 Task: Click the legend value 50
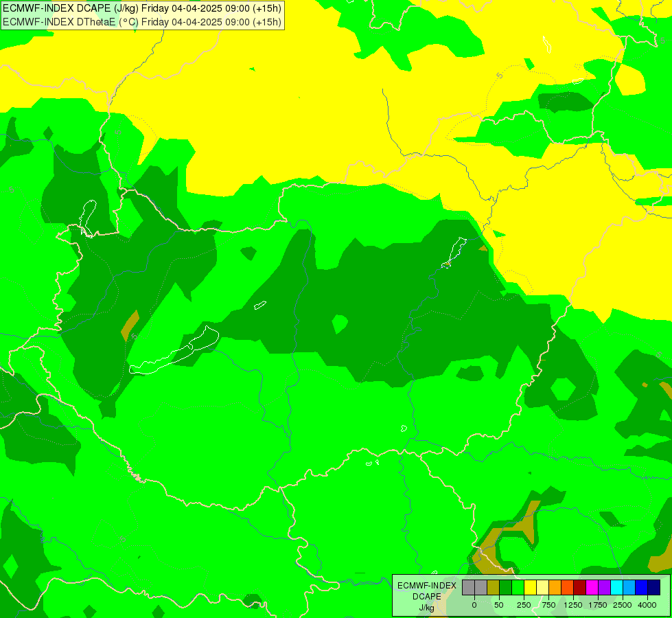[499, 605]
